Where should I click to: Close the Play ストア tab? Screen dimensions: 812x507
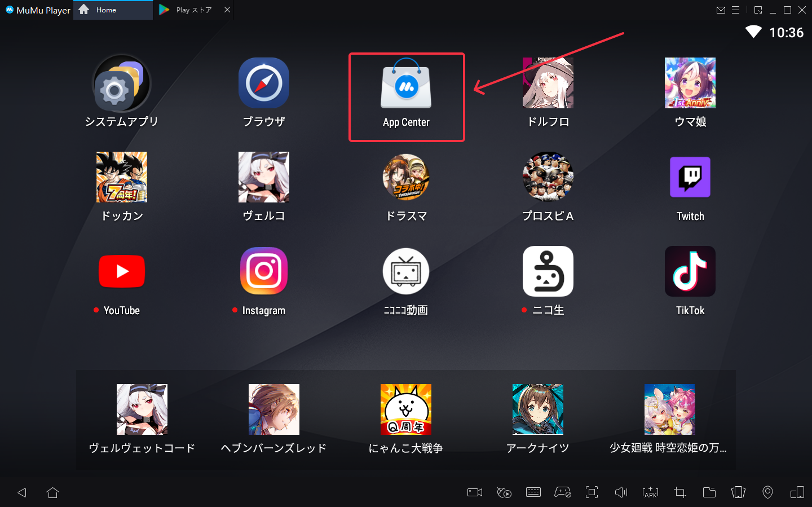[227, 10]
